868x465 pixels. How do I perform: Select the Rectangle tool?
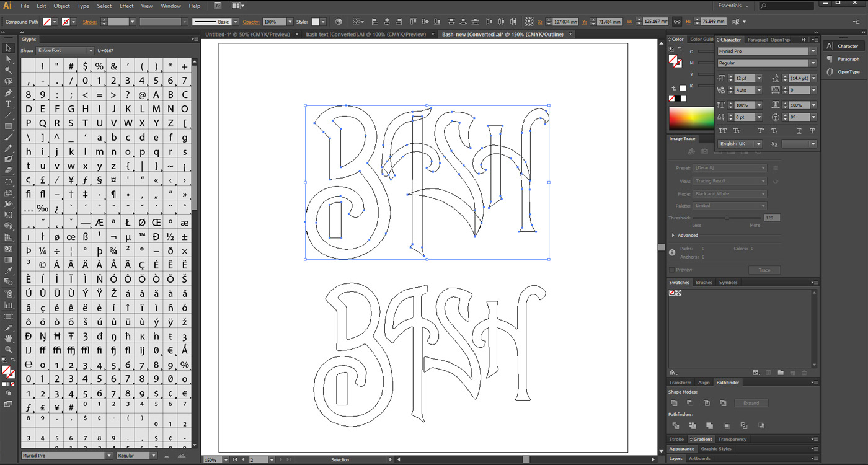pos(8,126)
